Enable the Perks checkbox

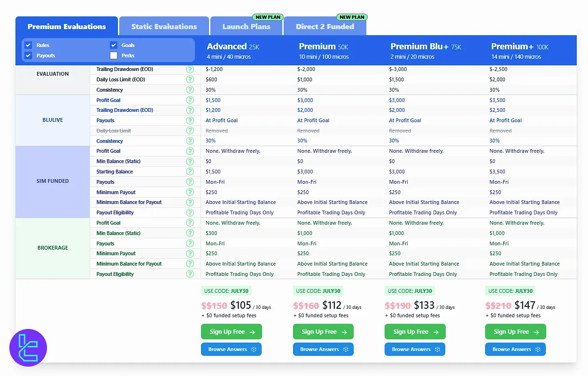click(x=114, y=55)
